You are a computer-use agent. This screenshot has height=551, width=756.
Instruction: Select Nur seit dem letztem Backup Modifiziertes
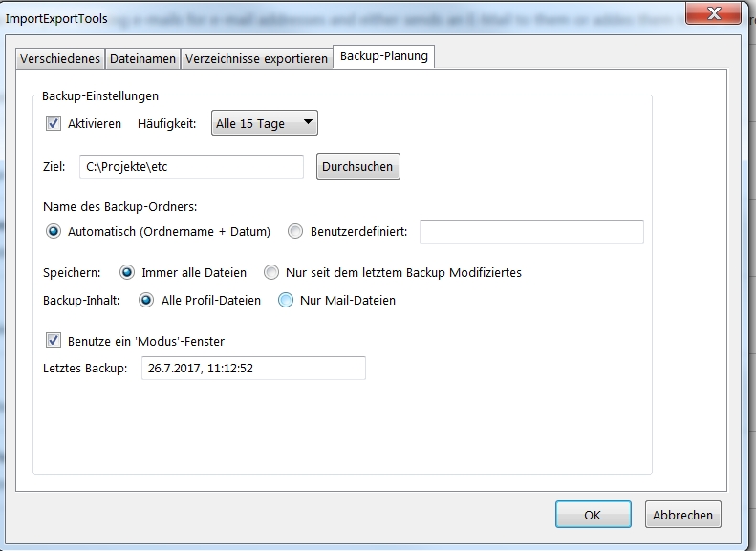click(x=271, y=272)
